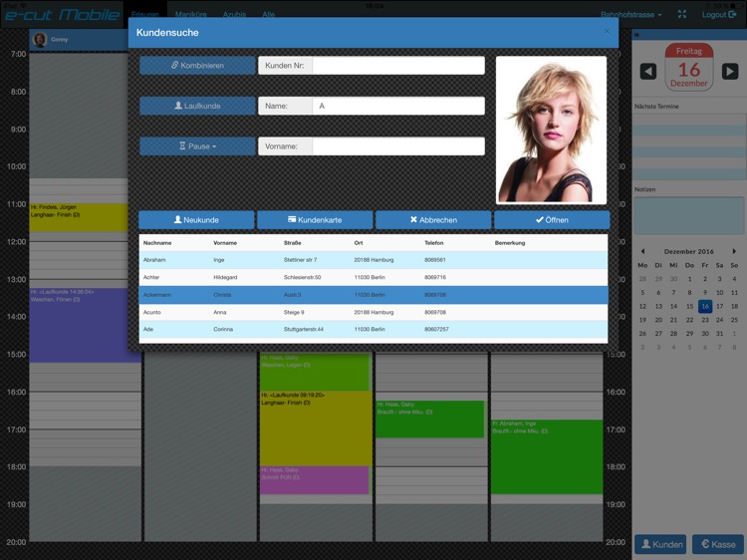Open the Kunden button at bottom

pyautogui.click(x=660, y=544)
